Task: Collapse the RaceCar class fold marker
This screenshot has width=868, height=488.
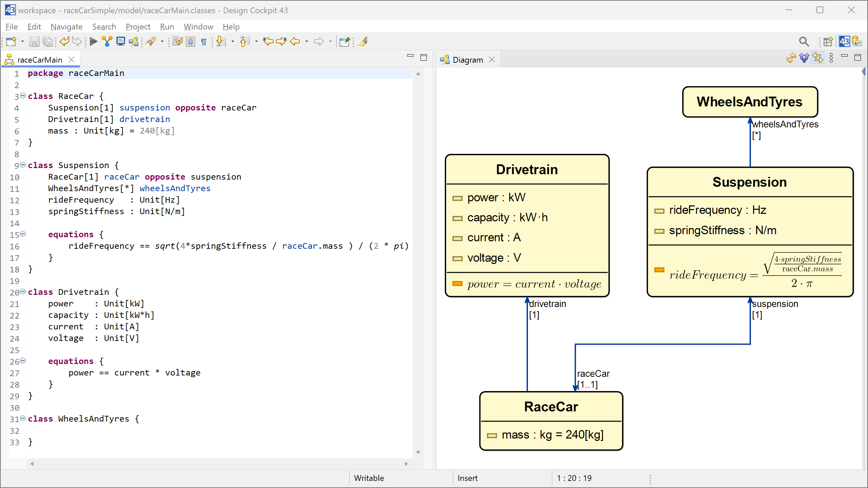Action: pyautogui.click(x=23, y=96)
